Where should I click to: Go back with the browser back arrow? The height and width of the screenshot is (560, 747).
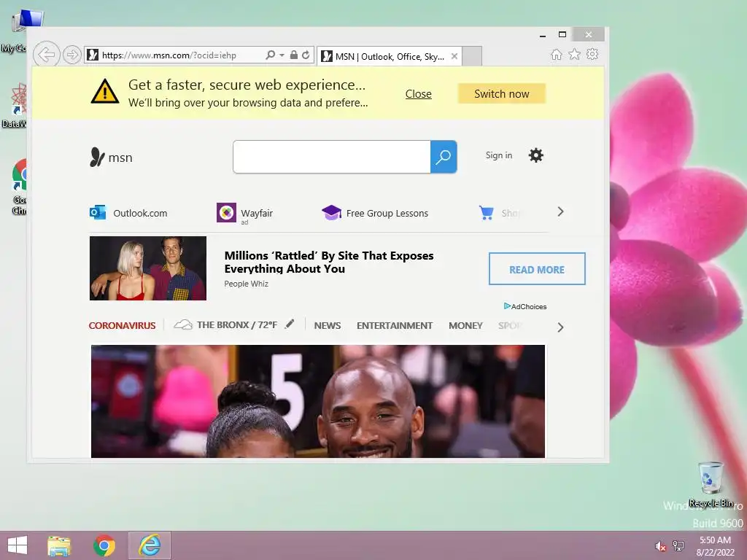coord(46,55)
